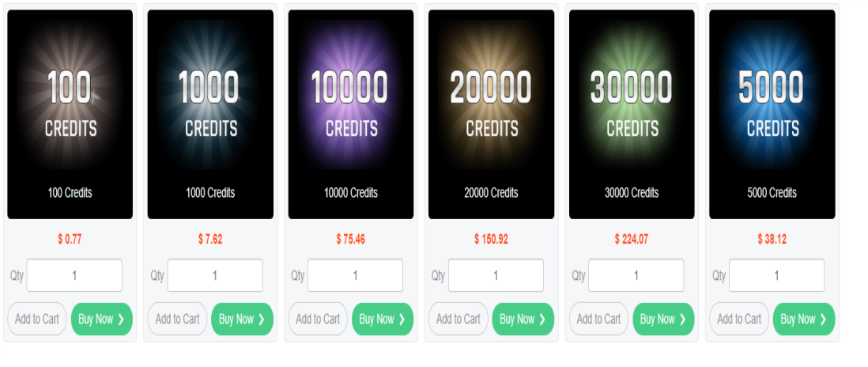
Task: Buy 20000 Credits now
Action: coord(523,319)
